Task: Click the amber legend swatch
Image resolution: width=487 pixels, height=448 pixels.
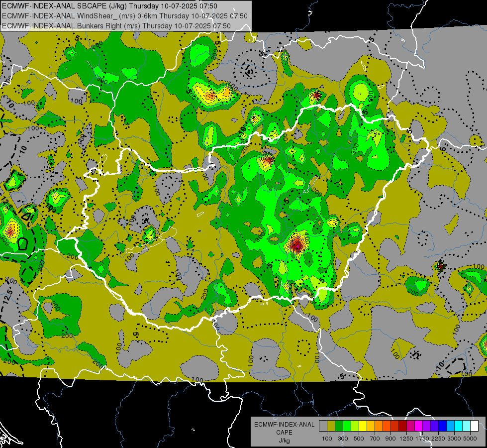Action: click(371, 426)
